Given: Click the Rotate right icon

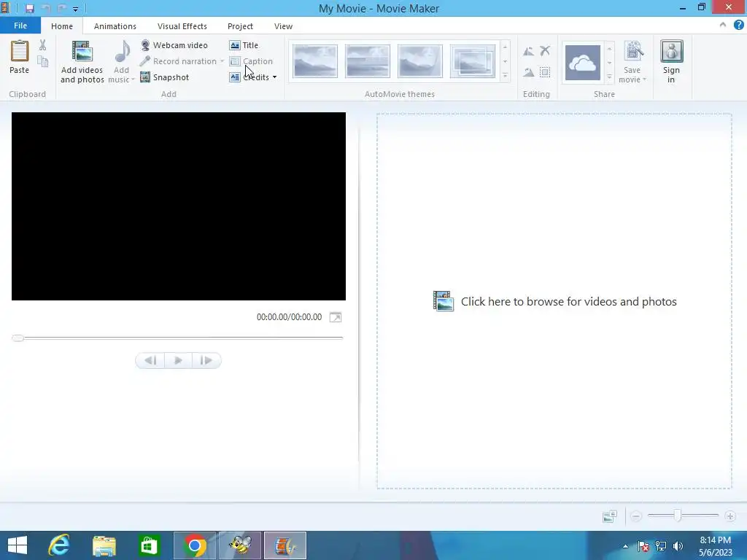Looking at the screenshot, I should tap(528, 72).
